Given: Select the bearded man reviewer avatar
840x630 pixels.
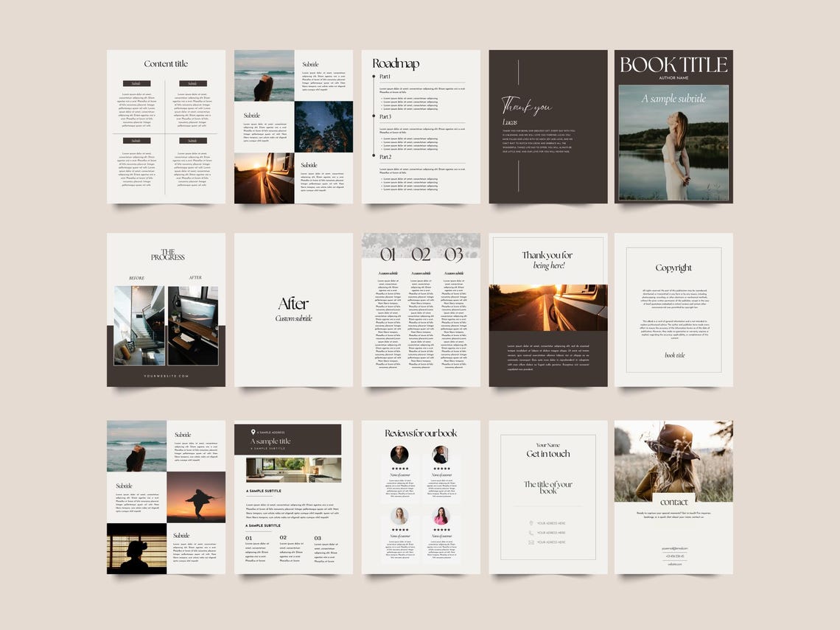Looking at the screenshot, I should (x=399, y=455).
